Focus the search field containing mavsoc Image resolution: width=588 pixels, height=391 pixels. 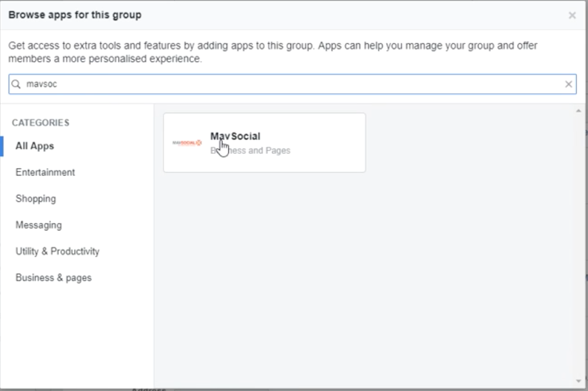[286, 84]
